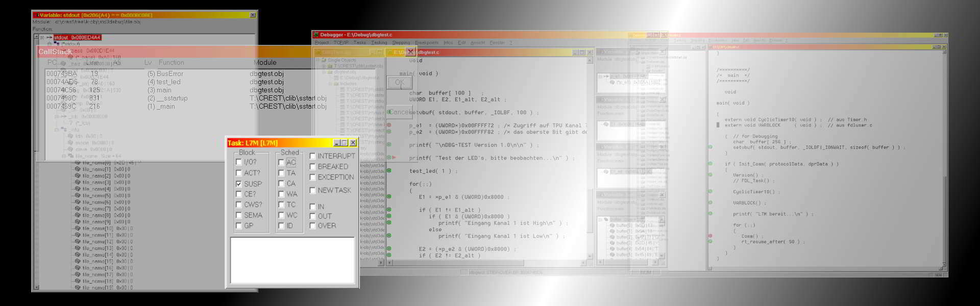980x306 pixels.
Task: Tick the AC checkbox in Sched group
Action: 281,162
